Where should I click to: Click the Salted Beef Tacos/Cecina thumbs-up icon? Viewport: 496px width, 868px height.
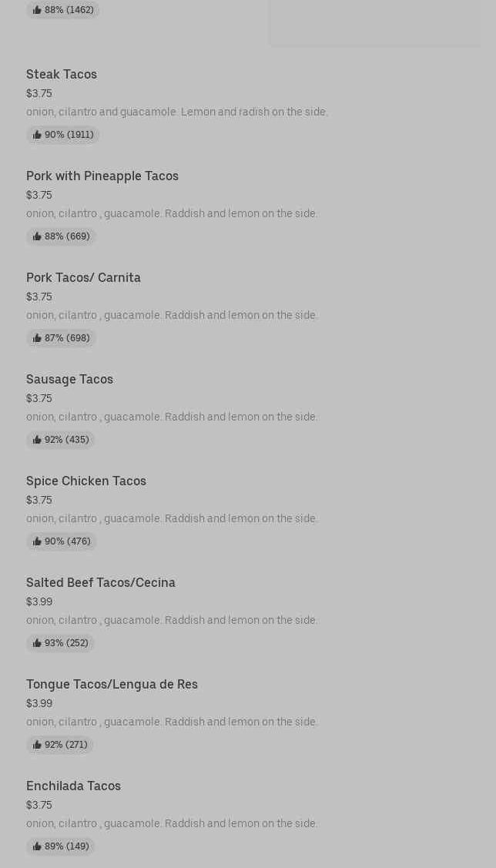pyautogui.click(x=37, y=643)
